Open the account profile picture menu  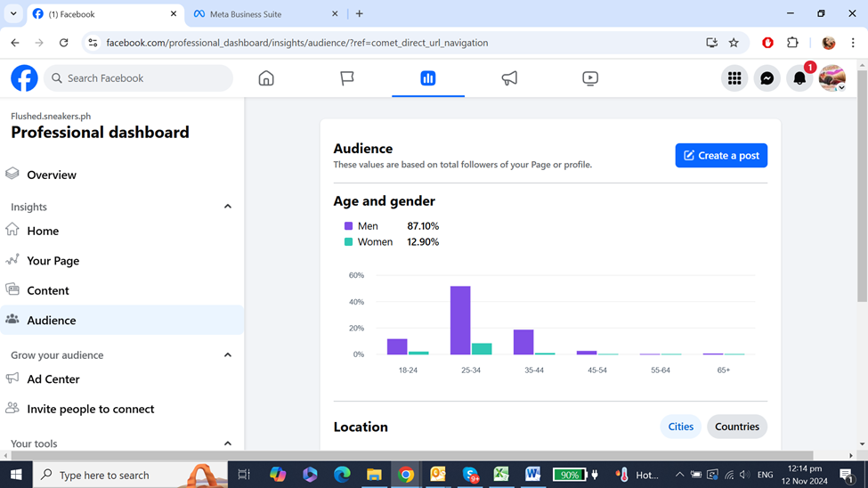pyautogui.click(x=832, y=78)
